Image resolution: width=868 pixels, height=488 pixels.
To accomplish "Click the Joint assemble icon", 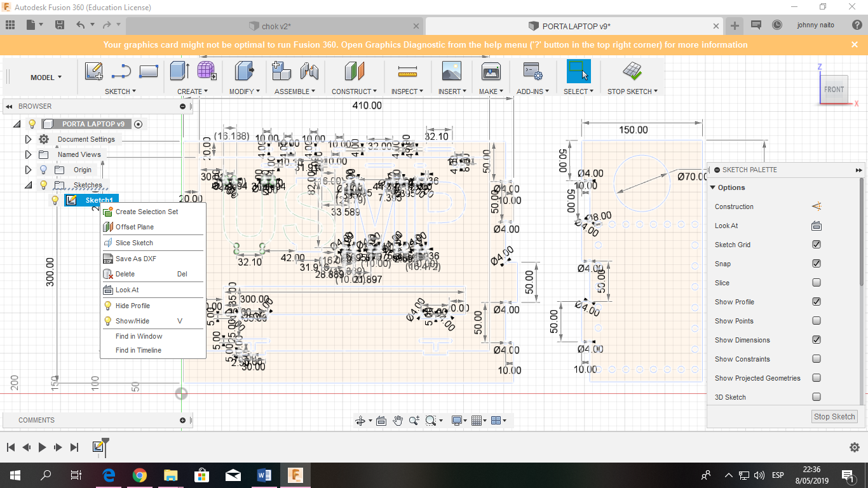I will [309, 71].
